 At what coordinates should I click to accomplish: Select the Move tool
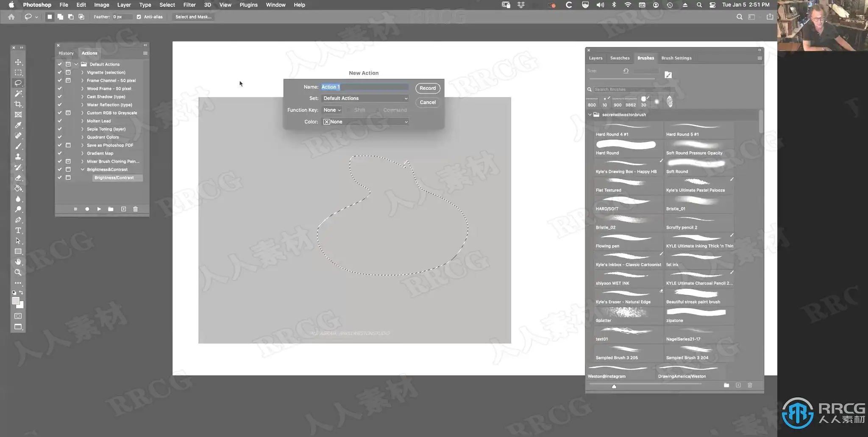click(x=18, y=62)
